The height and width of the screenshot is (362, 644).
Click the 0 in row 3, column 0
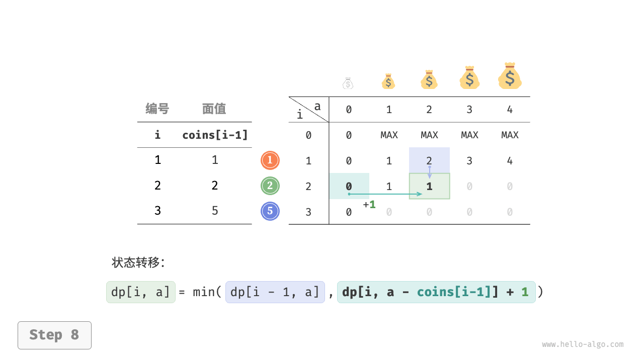click(349, 212)
